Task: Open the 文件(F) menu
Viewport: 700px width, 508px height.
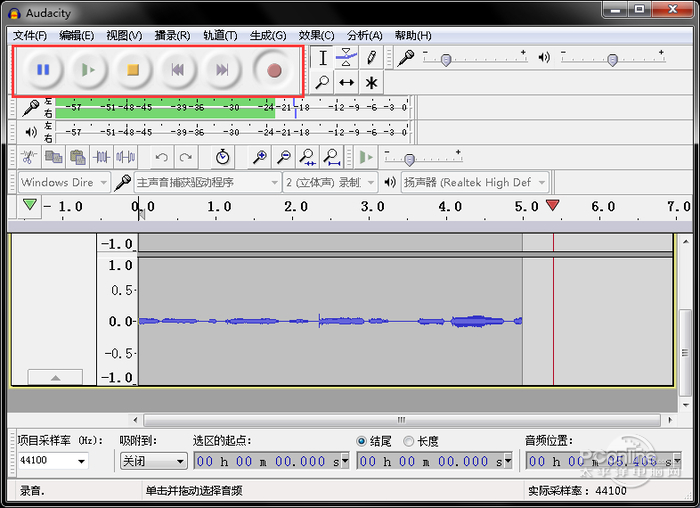Action: coord(30,35)
